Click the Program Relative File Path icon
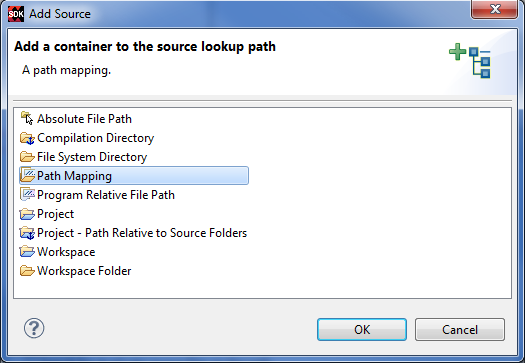525x363 pixels. (x=27, y=195)
